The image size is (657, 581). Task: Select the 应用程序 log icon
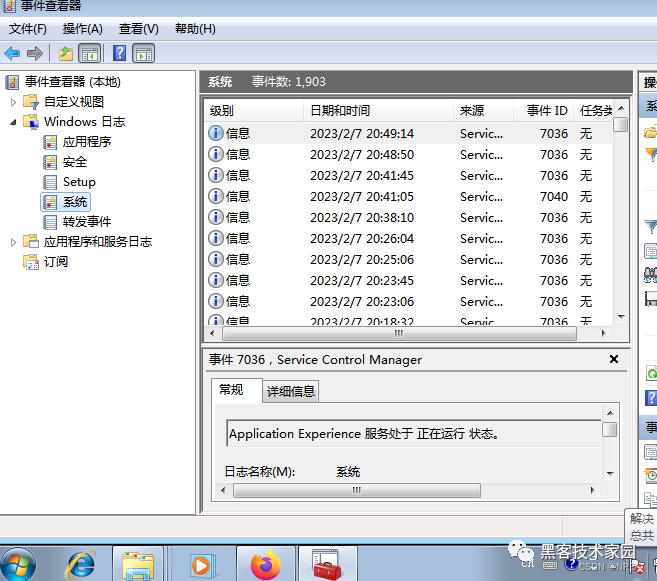point(50,142)
